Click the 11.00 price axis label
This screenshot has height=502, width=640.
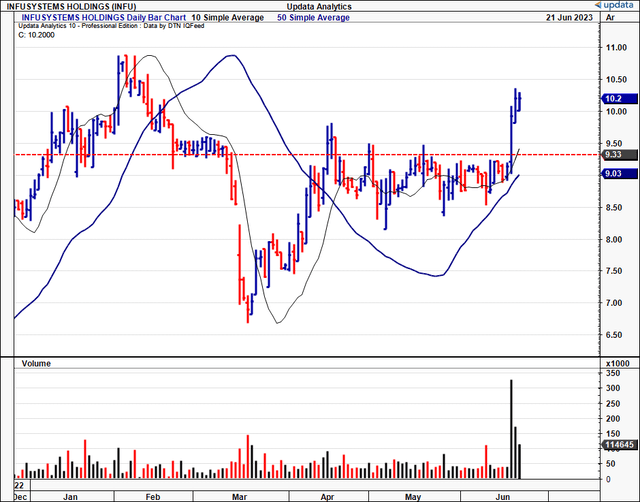pyautogui.click(x=616, y=48)
